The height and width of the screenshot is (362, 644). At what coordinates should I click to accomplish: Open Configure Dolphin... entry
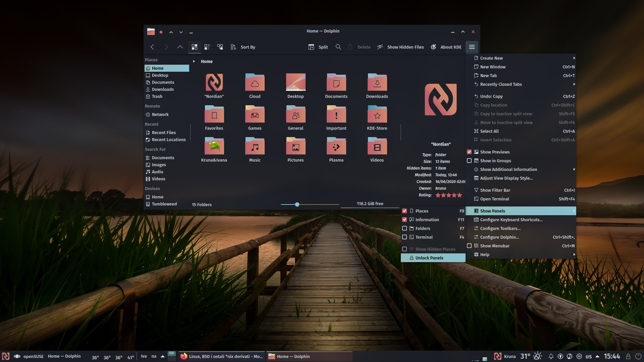tap(521, 237)
